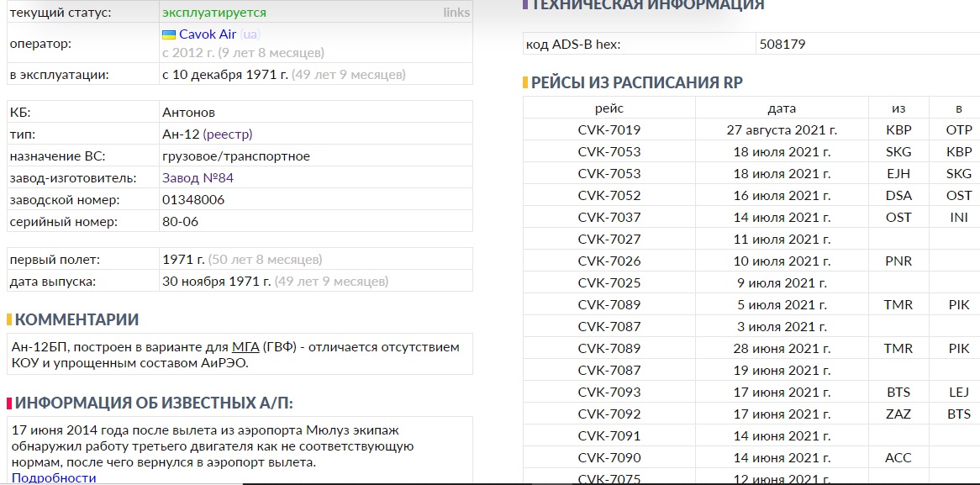Select the status value эксплуатируется
Viewport: 980px width, 485px height.
point(213,13)
